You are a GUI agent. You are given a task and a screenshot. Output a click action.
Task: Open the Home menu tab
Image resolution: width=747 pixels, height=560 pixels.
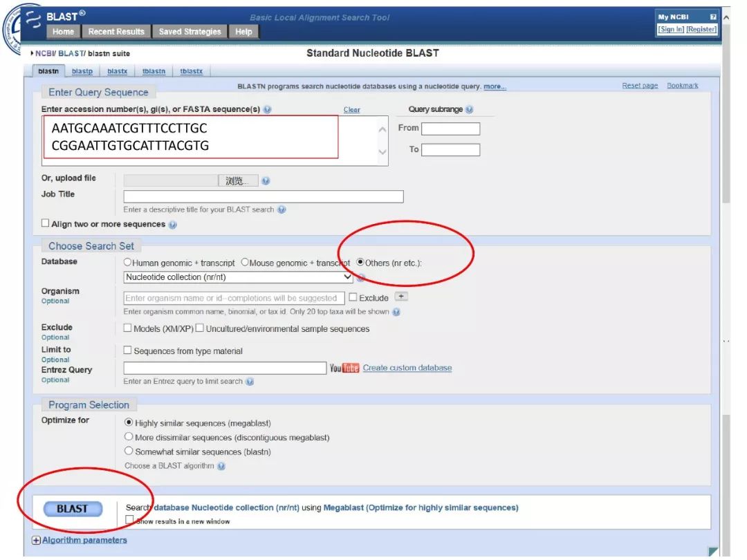(x=63, y=32)
